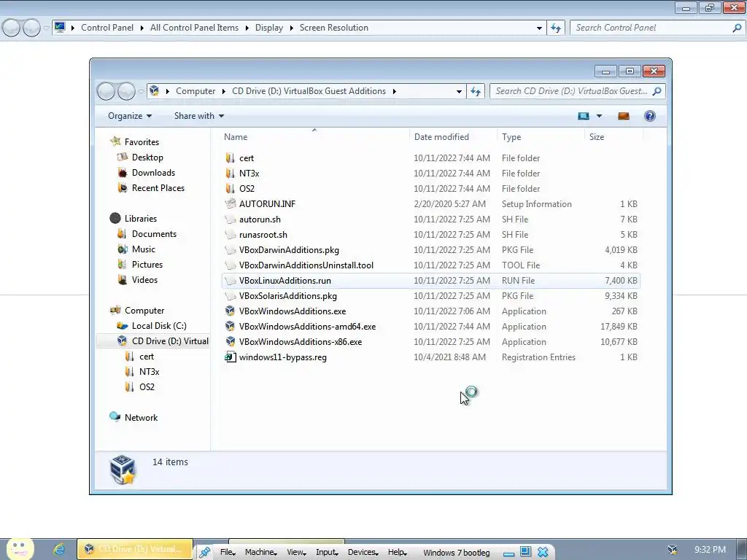The image size is (747, 560).
Task: Open view options dropdown arrow
Action: (600, 116)
